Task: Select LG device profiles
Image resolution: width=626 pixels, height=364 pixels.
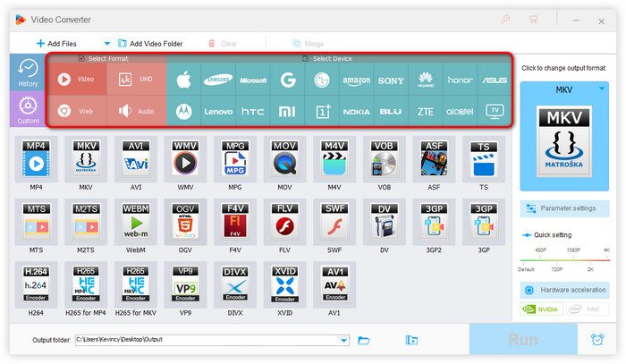Action: tap(322, 80)
